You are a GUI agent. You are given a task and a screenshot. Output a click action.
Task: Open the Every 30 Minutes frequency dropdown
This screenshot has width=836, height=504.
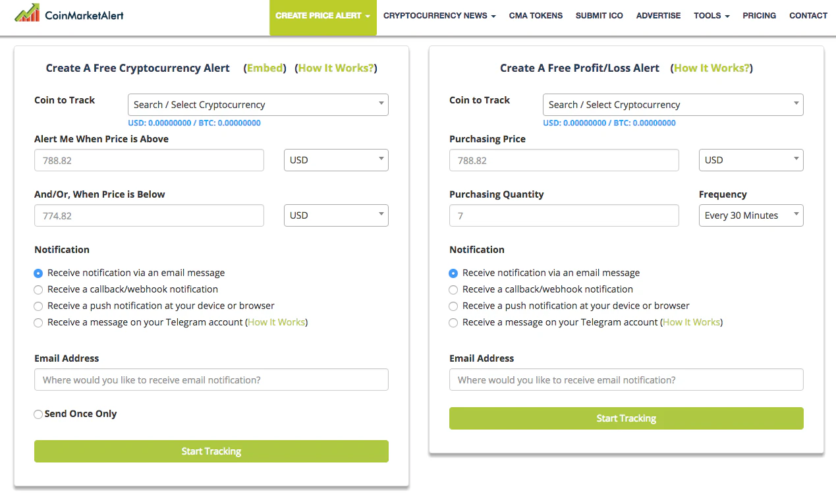751,215
